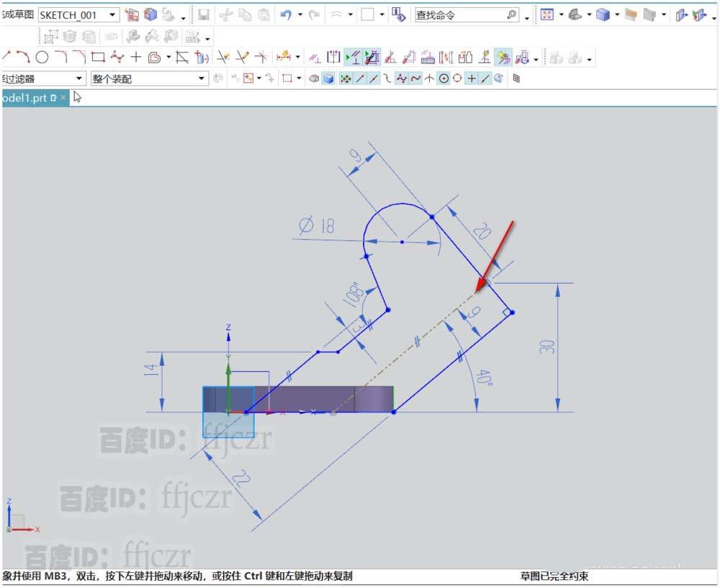
Task: Activate the Quick Trim tool
Action: (x=223, y=56)
